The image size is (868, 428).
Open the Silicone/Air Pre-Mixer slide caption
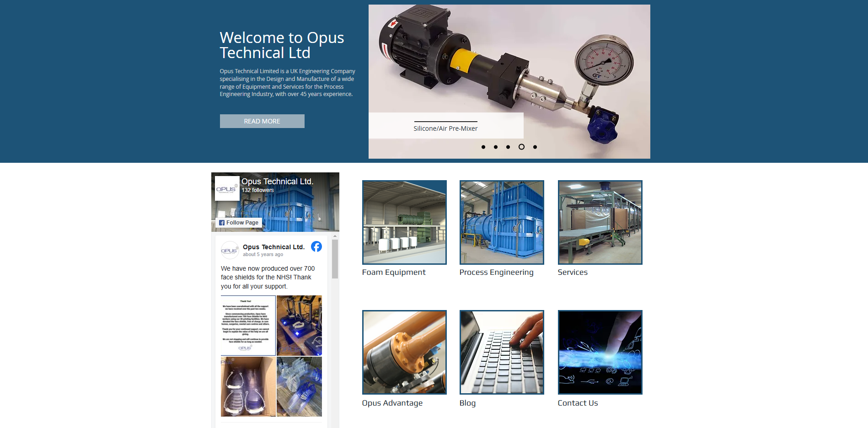445,128
